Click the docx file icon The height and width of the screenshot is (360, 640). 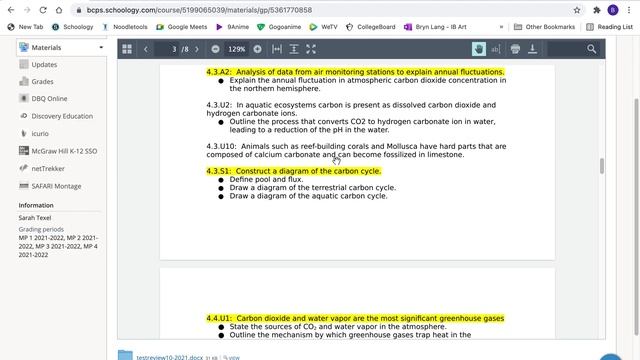coord(125,355)
